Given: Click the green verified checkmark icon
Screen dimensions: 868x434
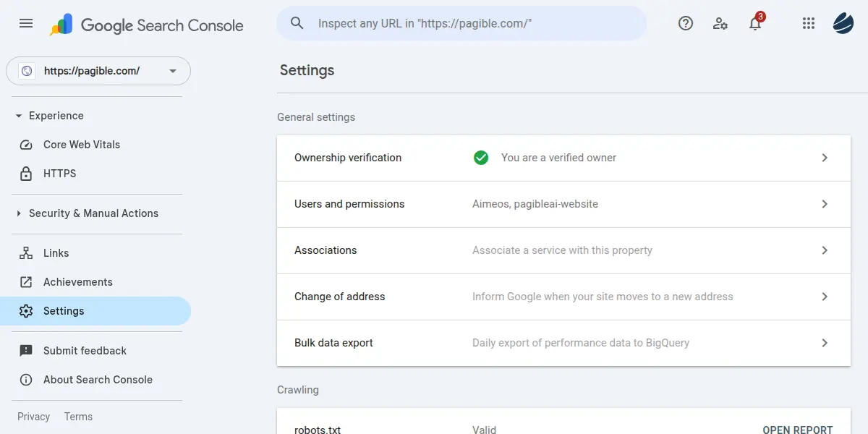Looking at the screenshot, I should pyautogui.click(x=481, y=158).
